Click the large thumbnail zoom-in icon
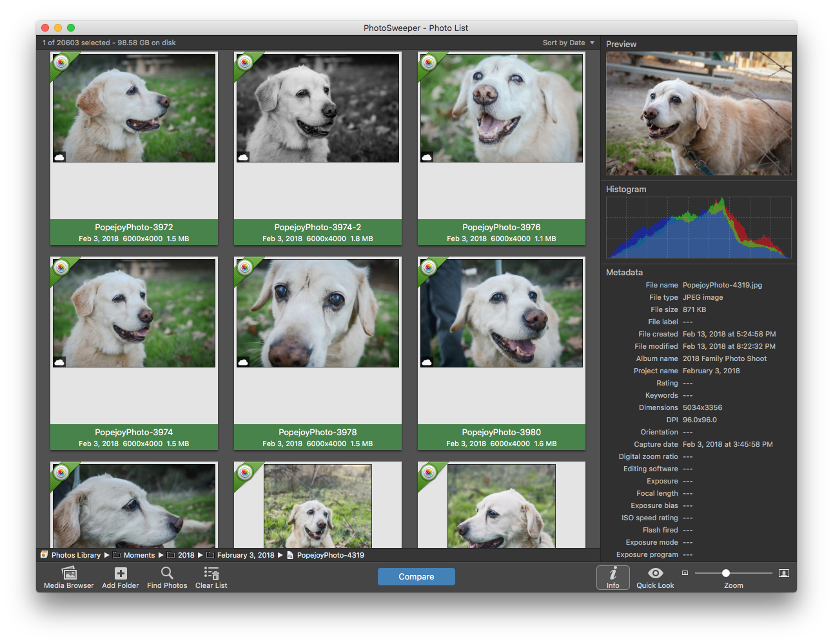The width and height of the screenshot is (833, 644). (784, 573)
